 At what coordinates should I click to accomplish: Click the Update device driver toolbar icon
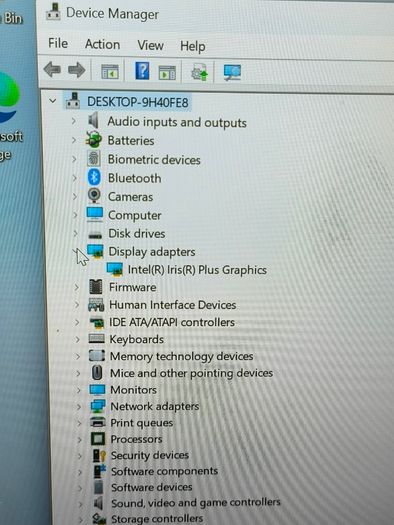(200, 72)
